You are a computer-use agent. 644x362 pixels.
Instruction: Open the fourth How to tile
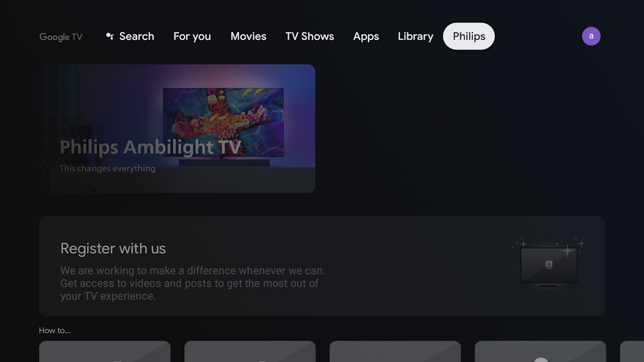click(x=540, y=352)
